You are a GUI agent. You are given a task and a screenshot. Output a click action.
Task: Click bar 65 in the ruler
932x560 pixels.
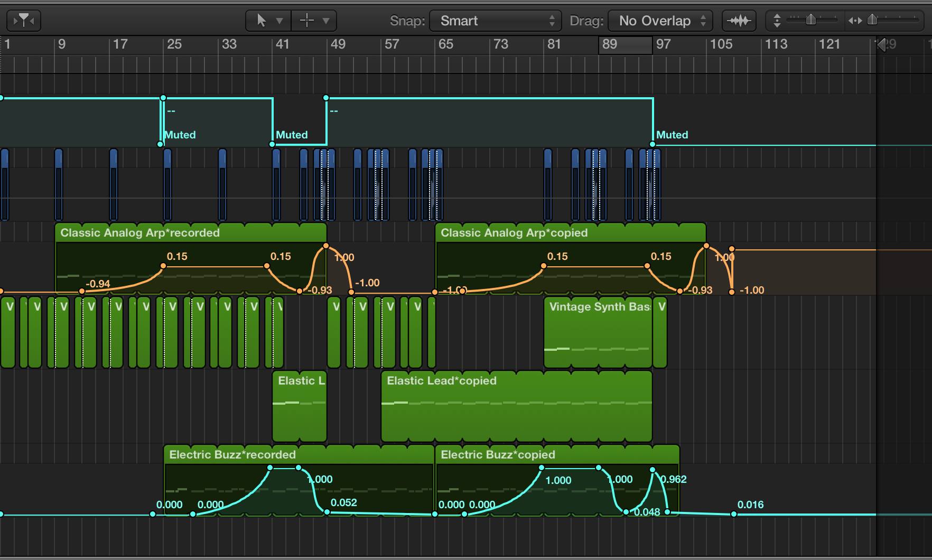click(x=446, y=44)
